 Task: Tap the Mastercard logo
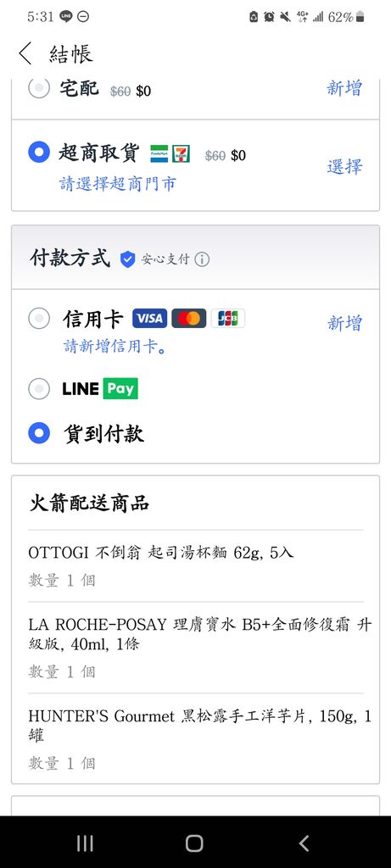click(189, 319)
